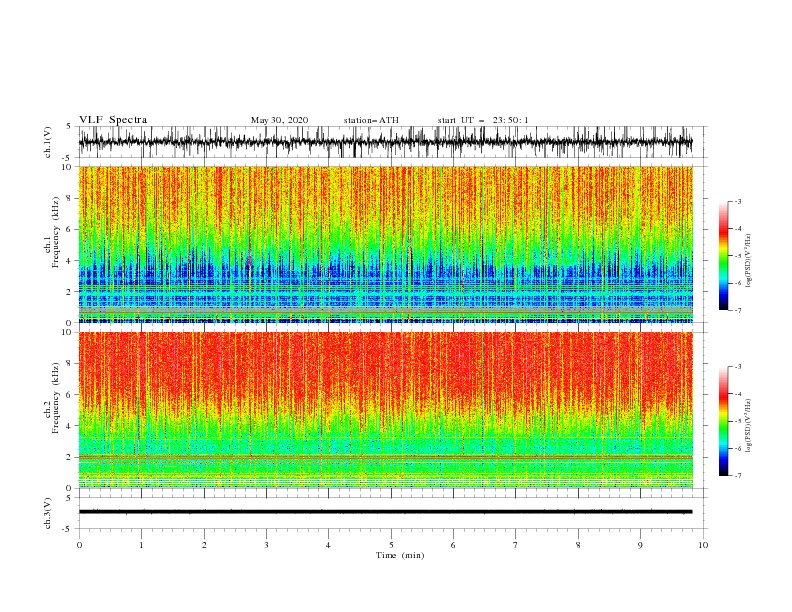Click the "station=ATH" header label

(x=371, y=120)
